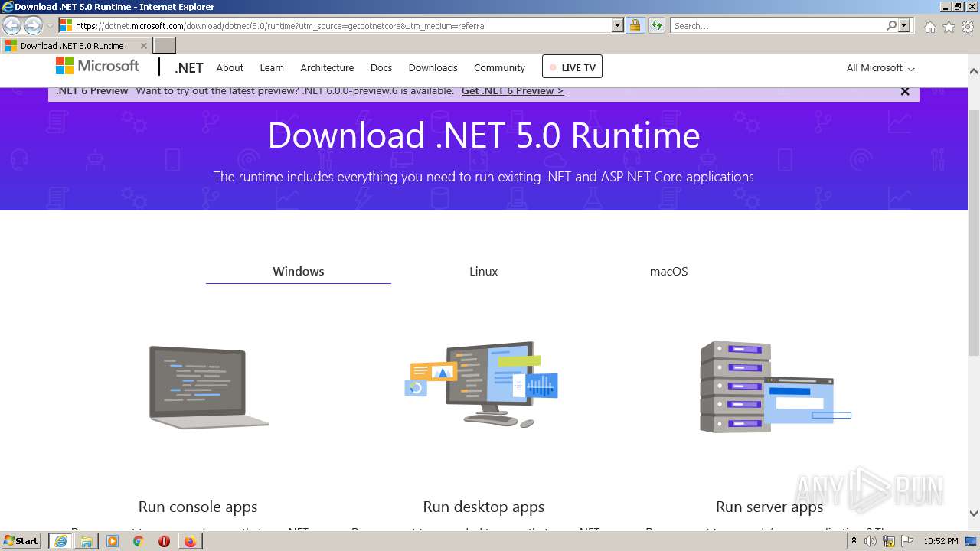Open the Windows Start button

(21, 540)
